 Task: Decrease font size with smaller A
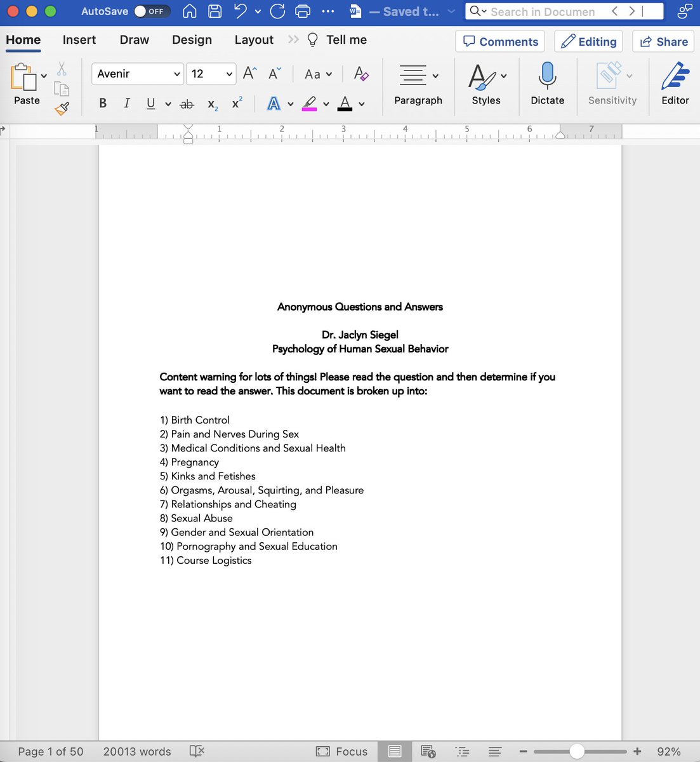pos(275,74)
